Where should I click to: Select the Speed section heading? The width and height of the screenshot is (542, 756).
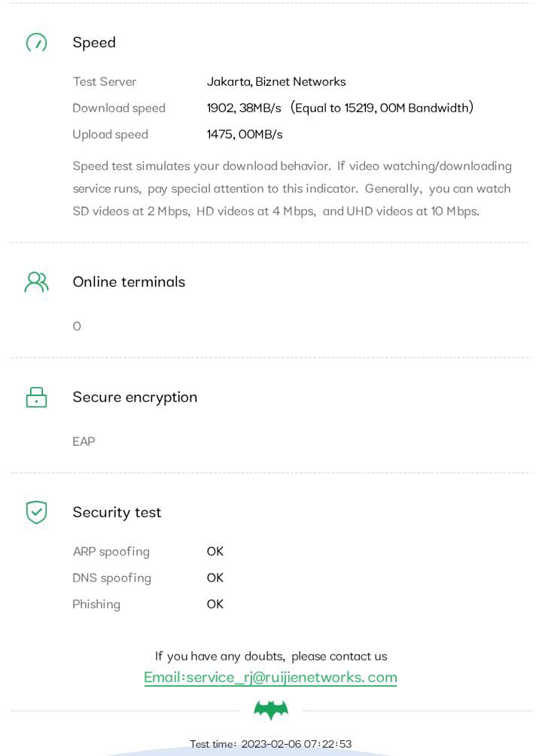94,42
